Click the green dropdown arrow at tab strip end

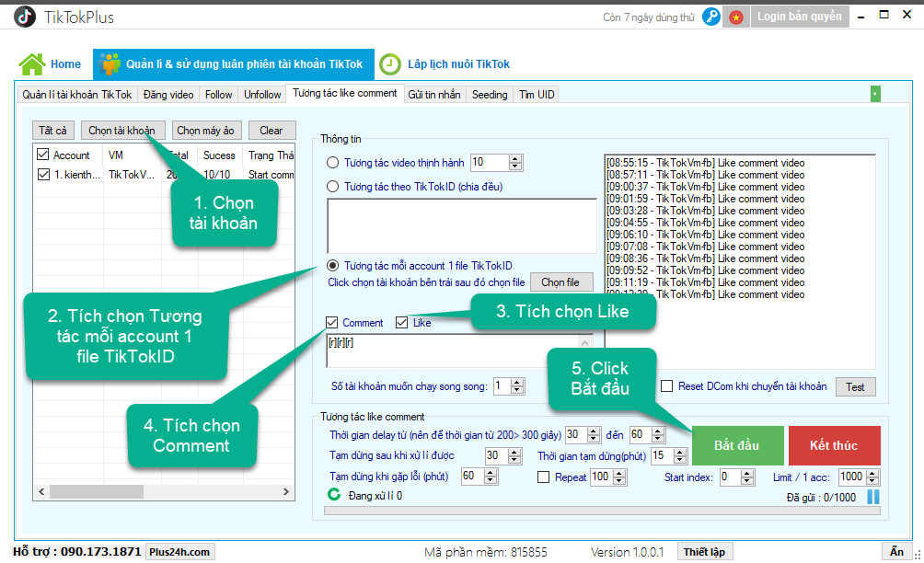[x=875, y=94]
